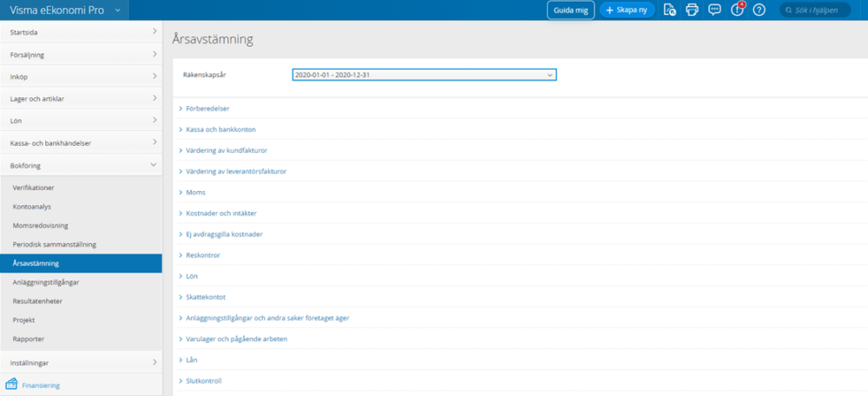Screen dimensions: 868x396
Task: Expand the Förberedelser section
Action: coord(207,108)
